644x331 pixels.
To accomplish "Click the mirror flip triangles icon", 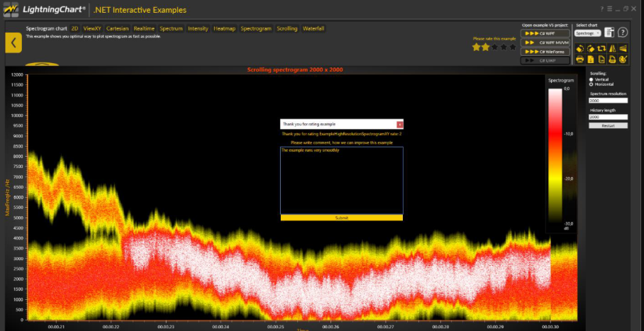I will pos(612,48).
